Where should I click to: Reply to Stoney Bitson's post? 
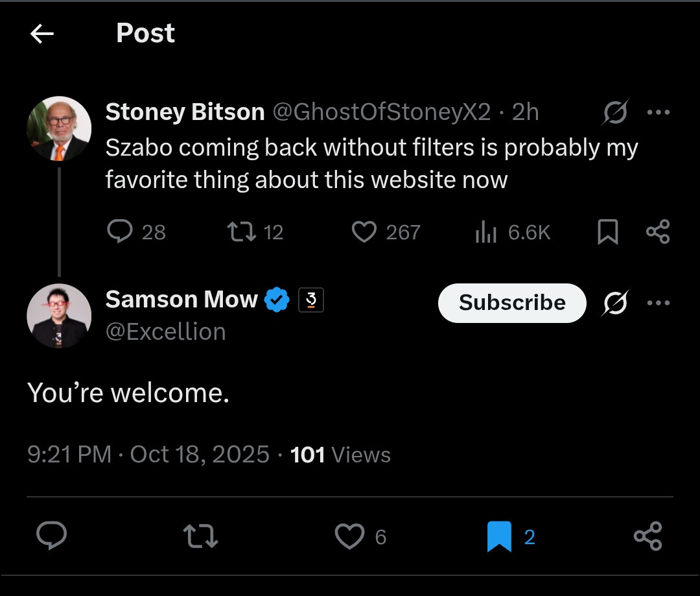[120, 232]
